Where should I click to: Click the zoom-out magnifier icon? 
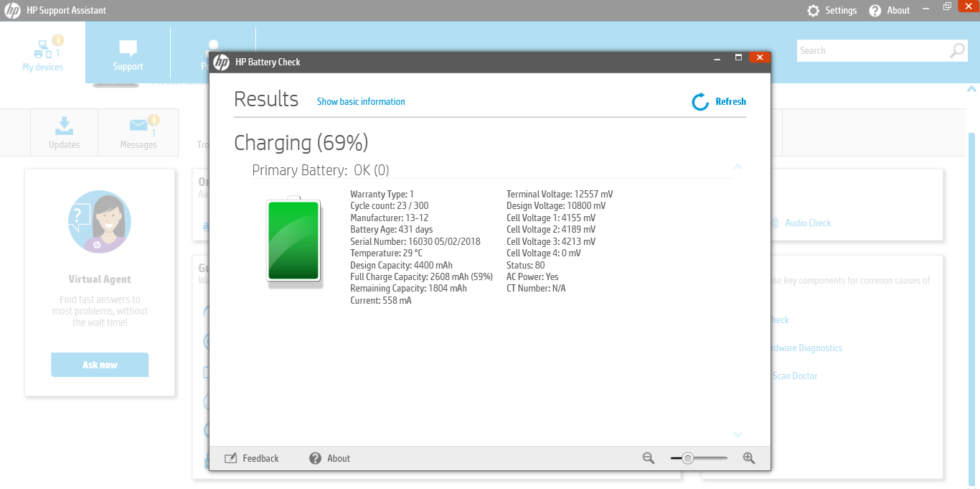tap(648, 457)
